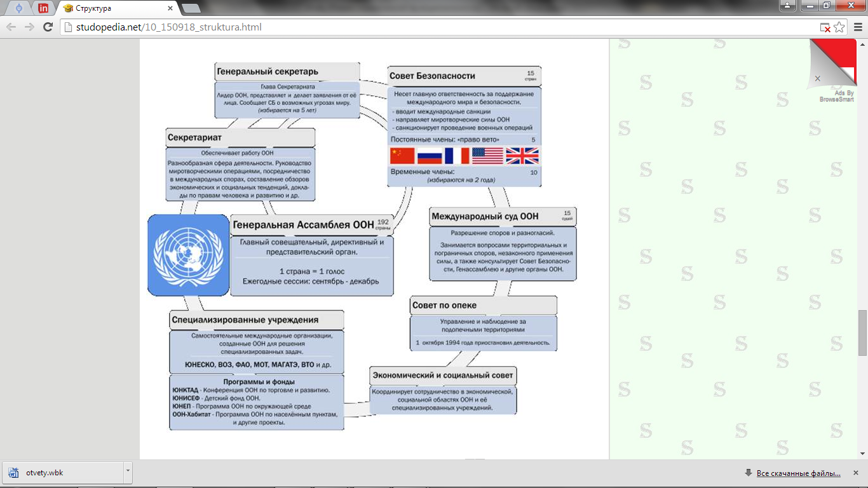Image resolution: width=868 pixels, height=488 pixels.
Task: Click the United States flag
Action: click(487, 156)
